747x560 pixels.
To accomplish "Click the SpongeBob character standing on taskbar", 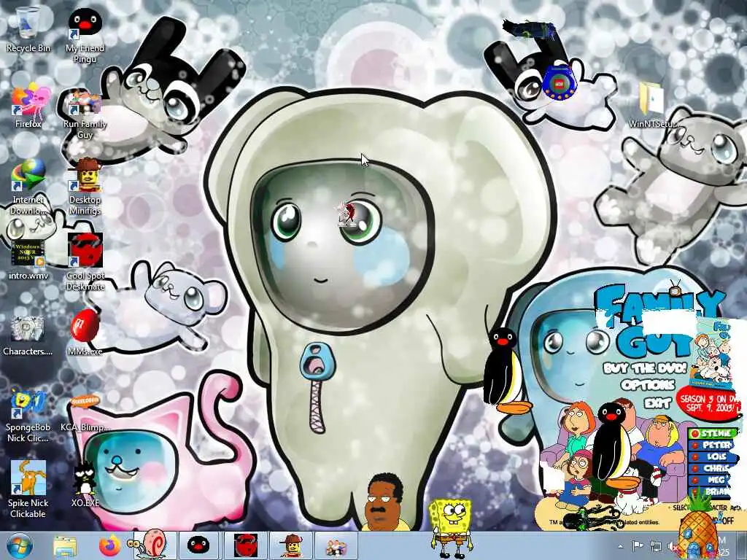I will [449, 528].
